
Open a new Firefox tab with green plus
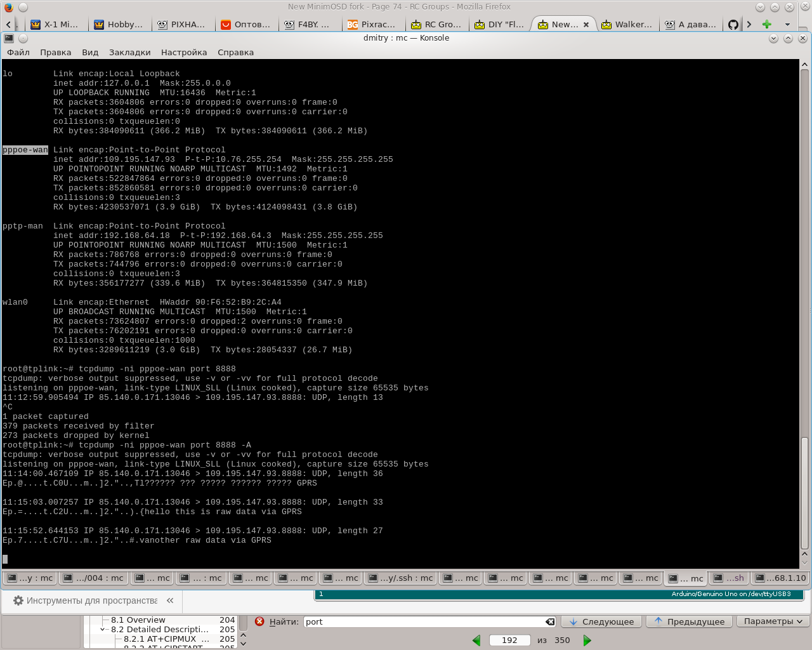[767, 24]
